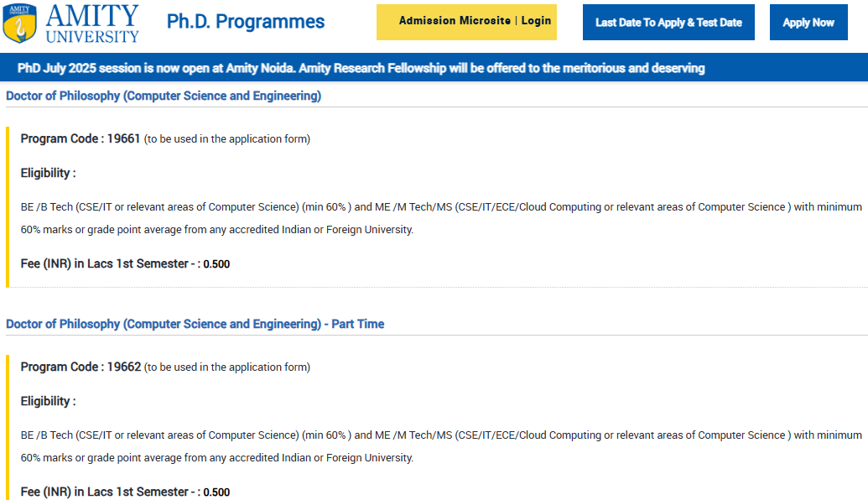
Task: Click Program Code 19661 text
Action: click(x=81, y=138)
